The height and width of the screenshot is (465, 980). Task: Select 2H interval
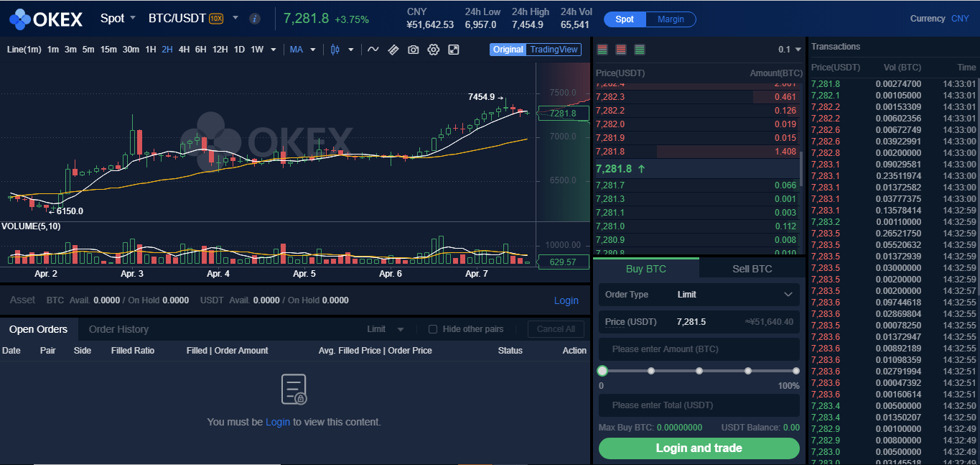(167, 50)
